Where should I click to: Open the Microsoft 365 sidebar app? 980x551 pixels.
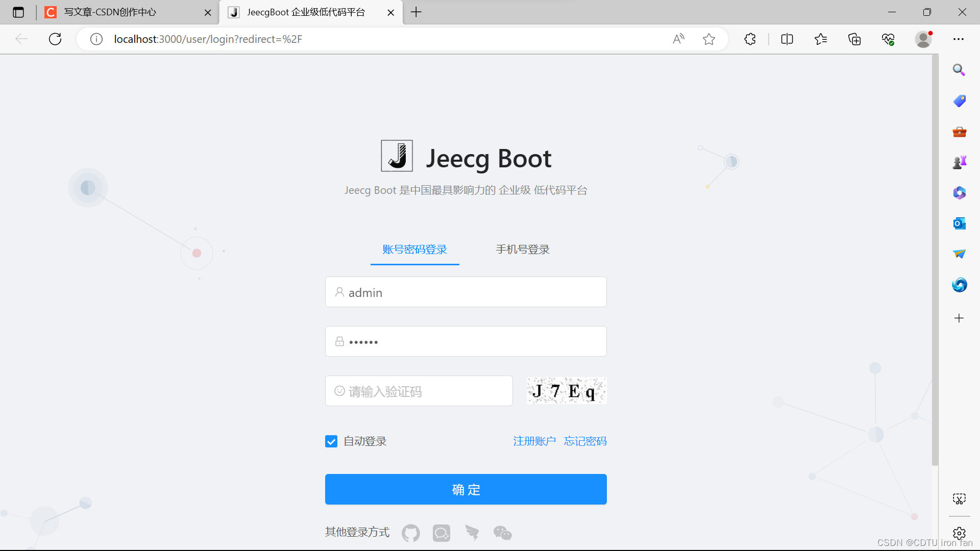pos(960,192)
